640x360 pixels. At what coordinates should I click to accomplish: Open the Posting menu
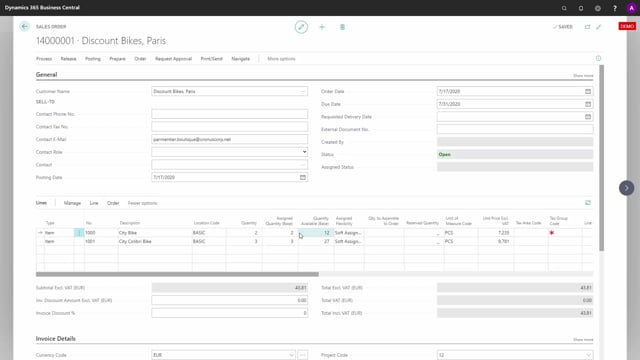pyautogui.click(x=93, y=59)
